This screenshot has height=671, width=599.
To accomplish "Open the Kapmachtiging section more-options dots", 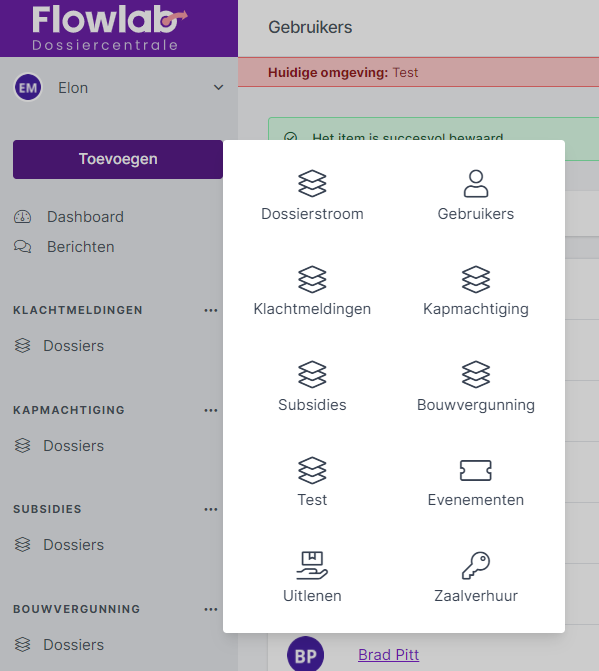I will 211,410.
